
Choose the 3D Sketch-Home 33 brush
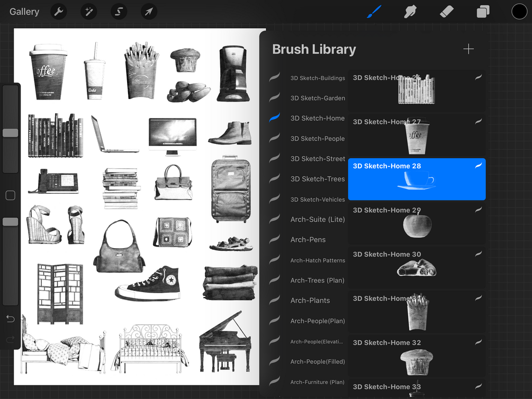417,389
